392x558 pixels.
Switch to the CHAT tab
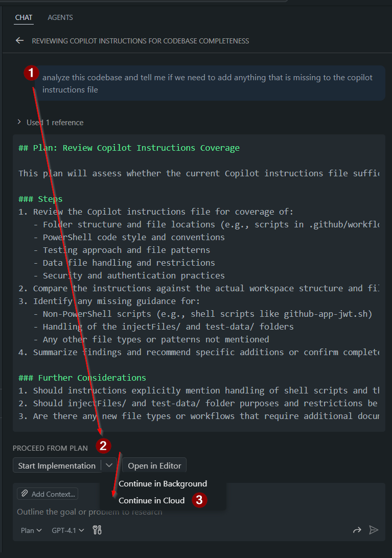click(x=24, y=17)
